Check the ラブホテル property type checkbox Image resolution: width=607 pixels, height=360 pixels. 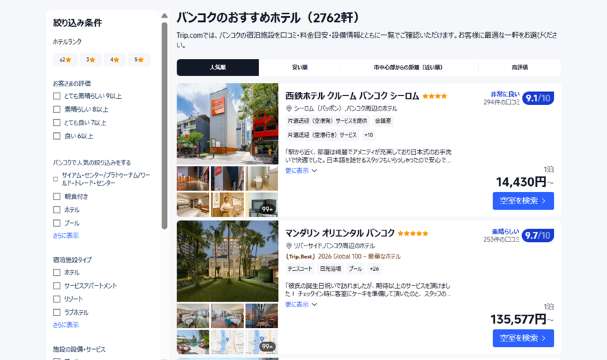point(57,312)
